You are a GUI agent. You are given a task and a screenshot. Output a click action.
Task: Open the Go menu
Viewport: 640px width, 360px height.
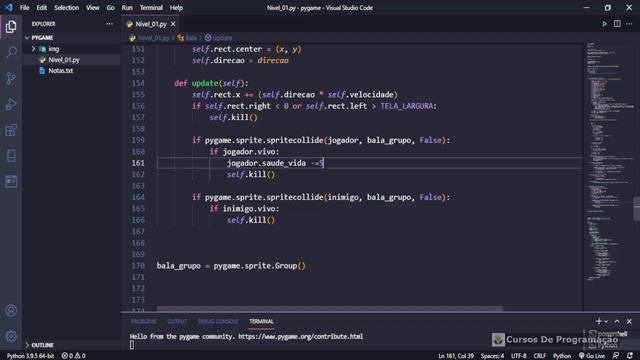[110, 8]
